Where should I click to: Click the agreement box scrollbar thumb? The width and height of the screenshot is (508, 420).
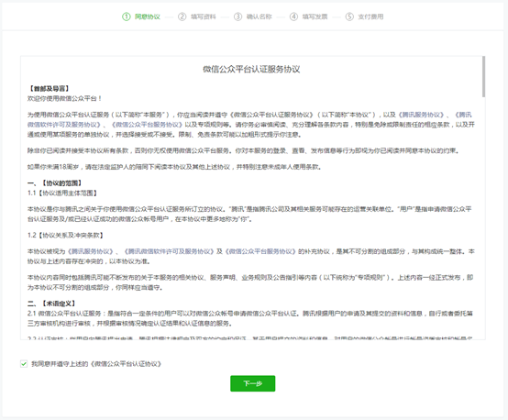(x=483, y=77)
